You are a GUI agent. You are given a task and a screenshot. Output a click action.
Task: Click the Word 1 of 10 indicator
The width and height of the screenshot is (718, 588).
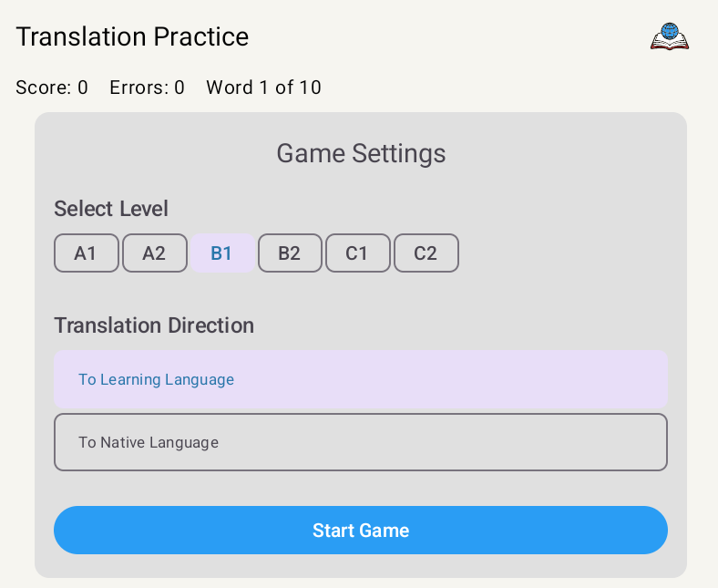click(263, 88)
